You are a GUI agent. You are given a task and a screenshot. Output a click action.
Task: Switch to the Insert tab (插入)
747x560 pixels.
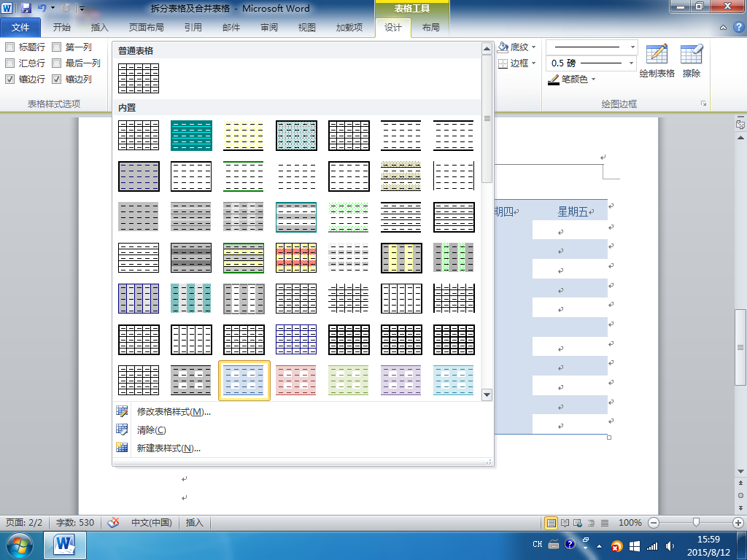click(99, 27)
